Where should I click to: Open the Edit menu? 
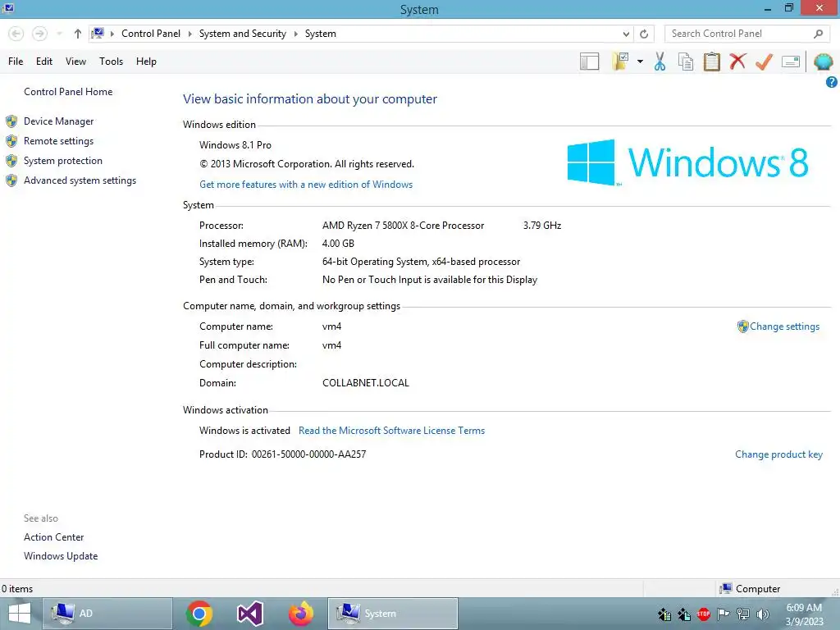(x=44, y=62)
